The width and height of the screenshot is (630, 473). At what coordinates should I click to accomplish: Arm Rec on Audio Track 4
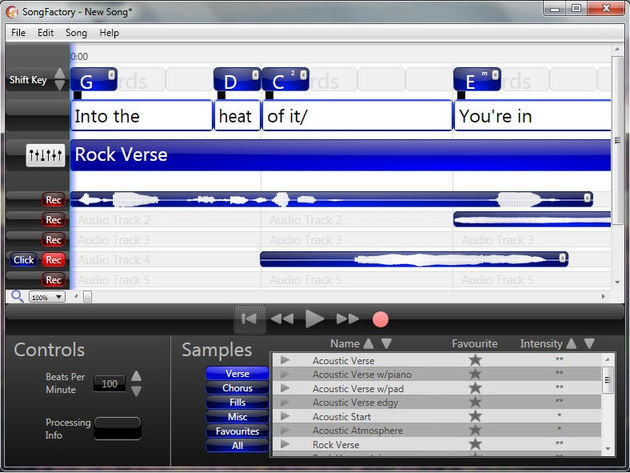pos(53,260)
